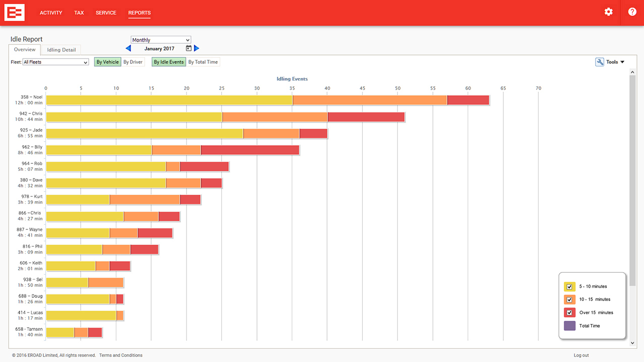Expand the All Fleets dropdown
The height and width of the screenshot is (362, 644).
click(x=55, y=62)
